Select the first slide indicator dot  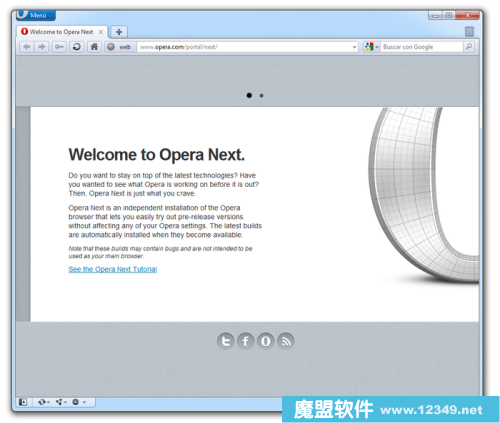coord(249,95)
